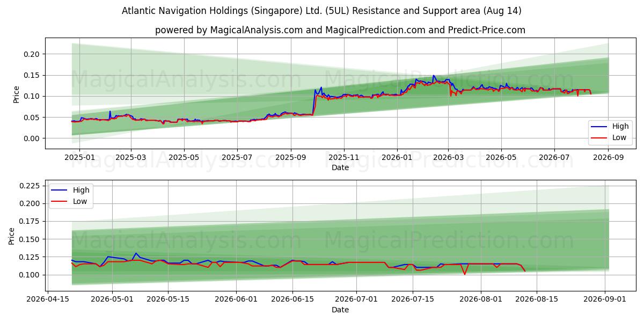Click the 2026-07-01 date tick label

click(356, 299)
